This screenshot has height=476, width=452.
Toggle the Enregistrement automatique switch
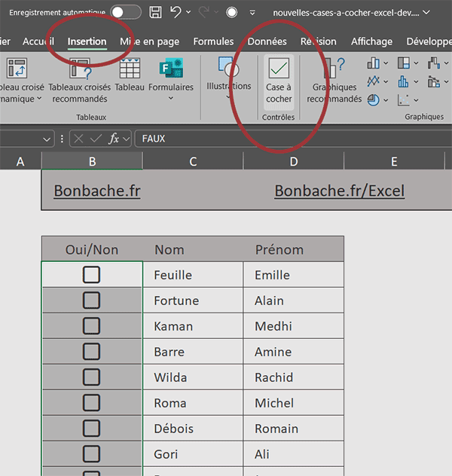(x=126, y=13)
